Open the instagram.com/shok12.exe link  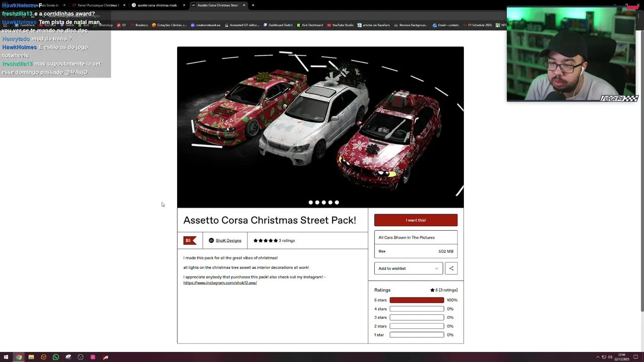coord(220,283)
